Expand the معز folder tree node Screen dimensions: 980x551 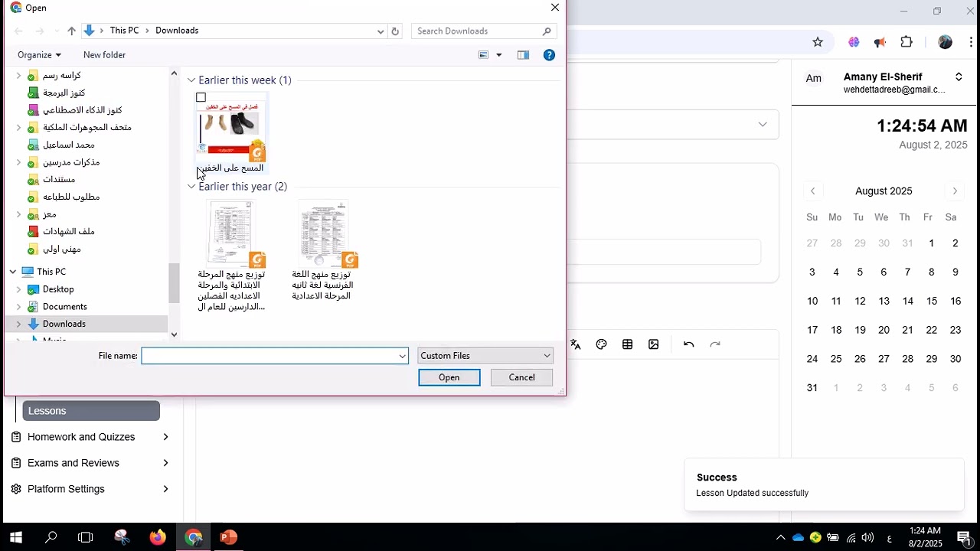point(18,214)
